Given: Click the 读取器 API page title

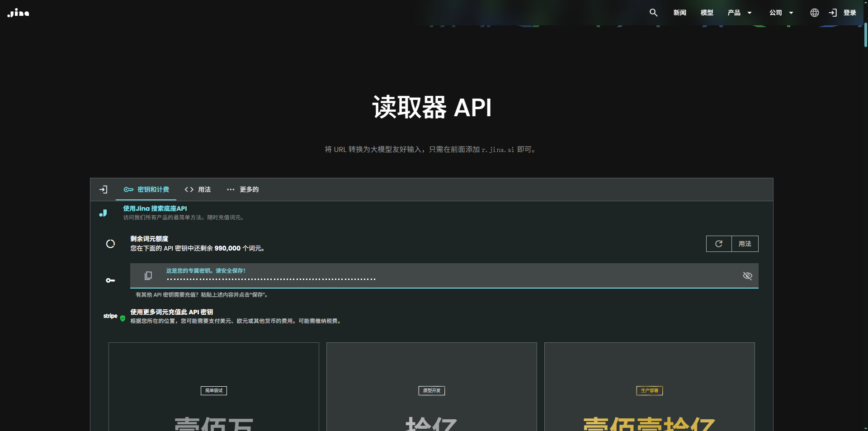Looking at the screenshot, I should [x=432, y=107].
